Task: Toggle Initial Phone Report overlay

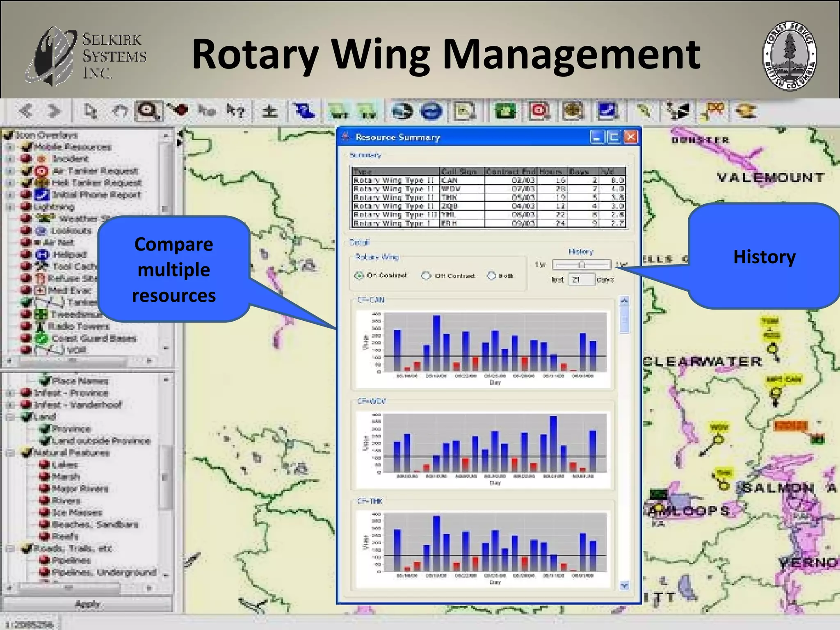Action: click(26, 194)
